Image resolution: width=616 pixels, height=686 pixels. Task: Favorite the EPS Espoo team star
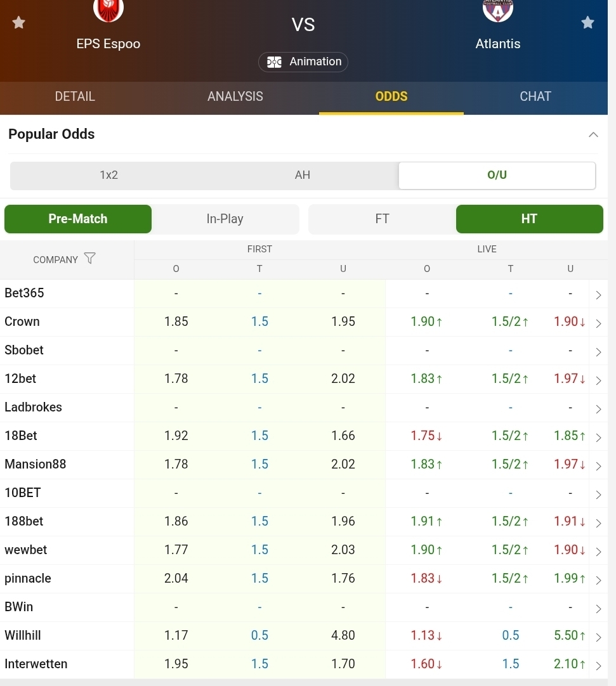[x=19, y=23]
